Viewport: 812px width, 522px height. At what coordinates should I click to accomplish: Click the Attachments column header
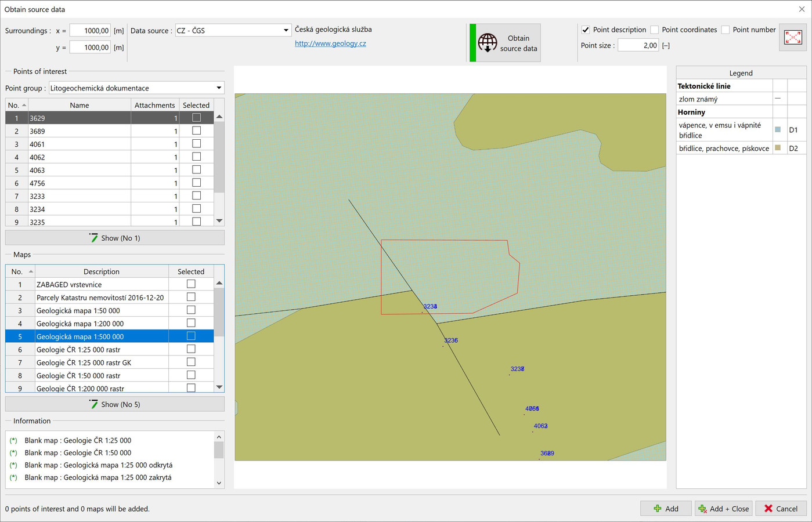click(154, 106)
